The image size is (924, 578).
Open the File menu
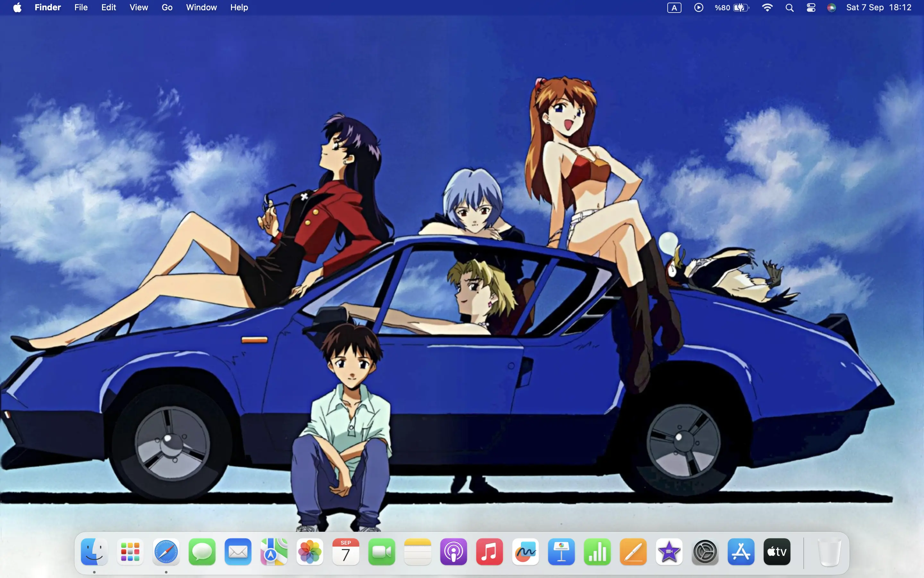[x=81, y=7]
